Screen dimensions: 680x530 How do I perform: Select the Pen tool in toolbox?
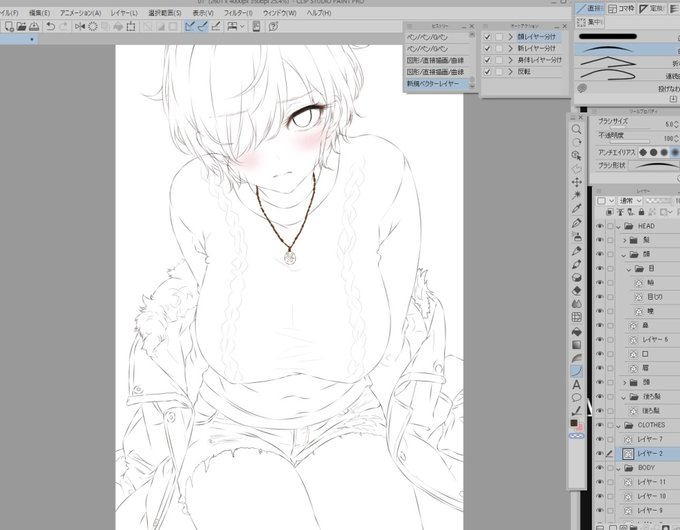[x=576, y=223]
